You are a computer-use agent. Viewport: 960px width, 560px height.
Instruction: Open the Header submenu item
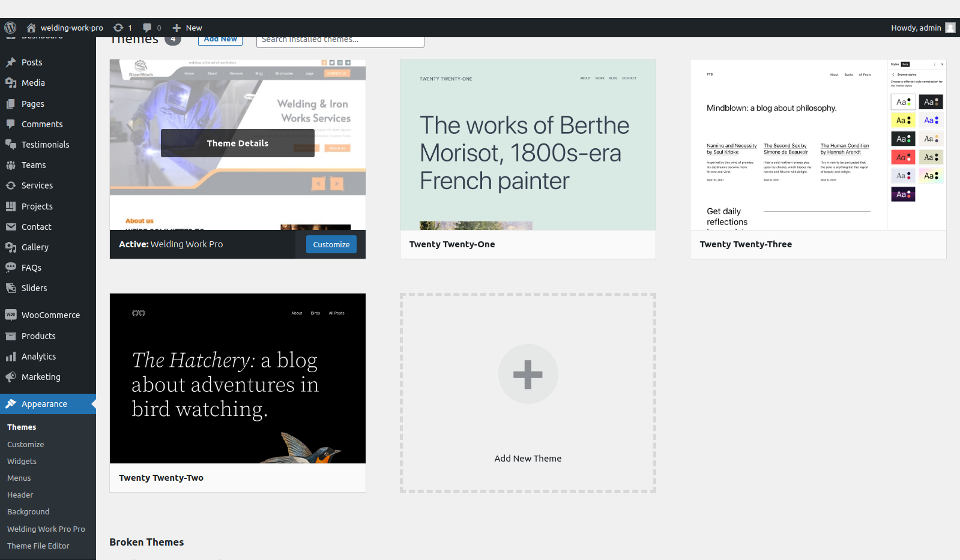(20, 495)
